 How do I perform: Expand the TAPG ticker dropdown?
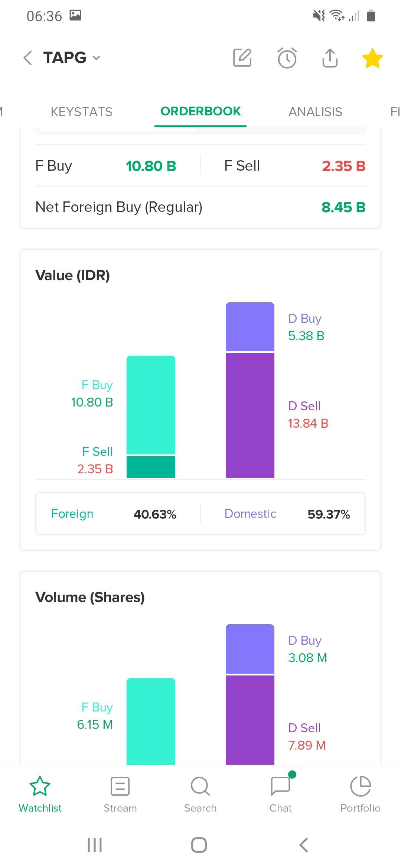pyautogui.click(x=97, y=58)
